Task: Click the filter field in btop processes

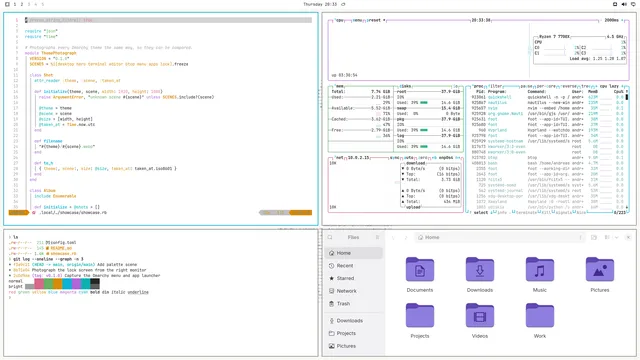Action: pyautogui.click(x=495, y=87)
